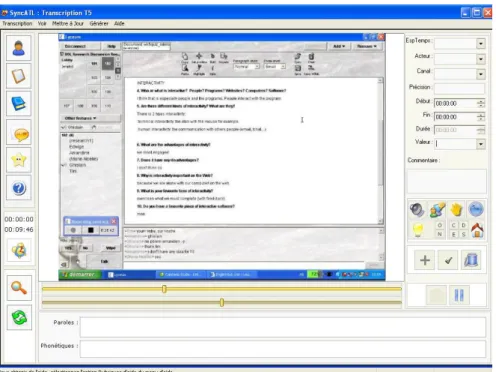Open the blue book icon
This screenshot has height=372, width=496.
19,104
